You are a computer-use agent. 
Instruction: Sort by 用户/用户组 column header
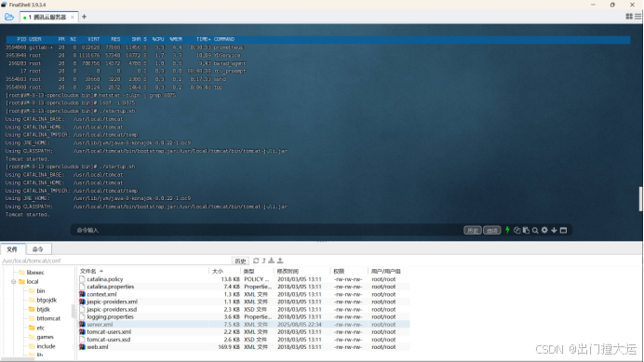coord(388,271)
